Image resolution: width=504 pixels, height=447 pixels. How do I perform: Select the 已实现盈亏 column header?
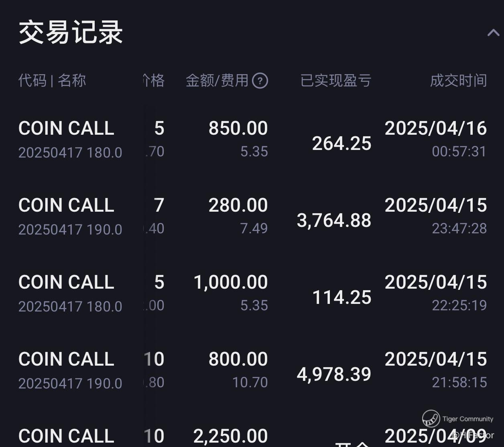pyautogui.click(x=336, y=81)
